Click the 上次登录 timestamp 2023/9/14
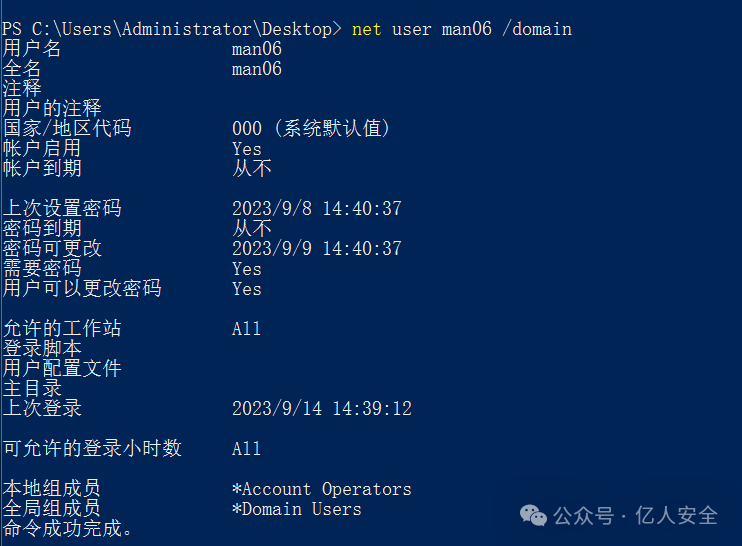742x546 pixels. [x=322, y=409]
